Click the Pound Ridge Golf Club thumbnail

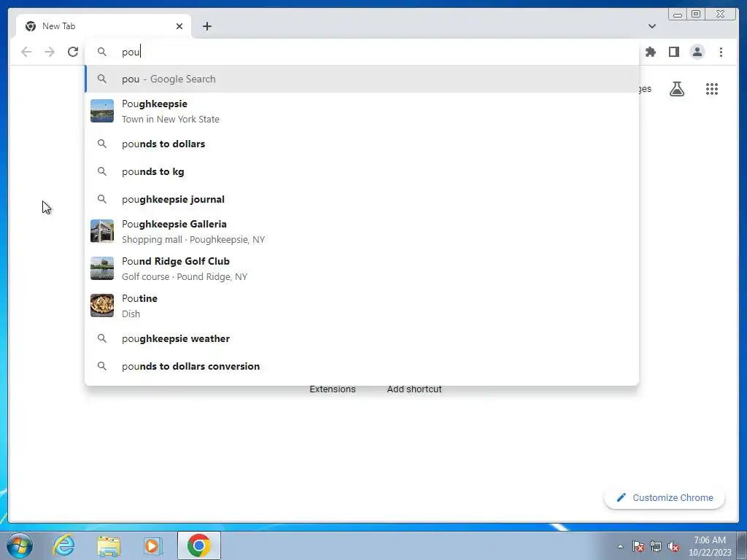pos(102,268)
